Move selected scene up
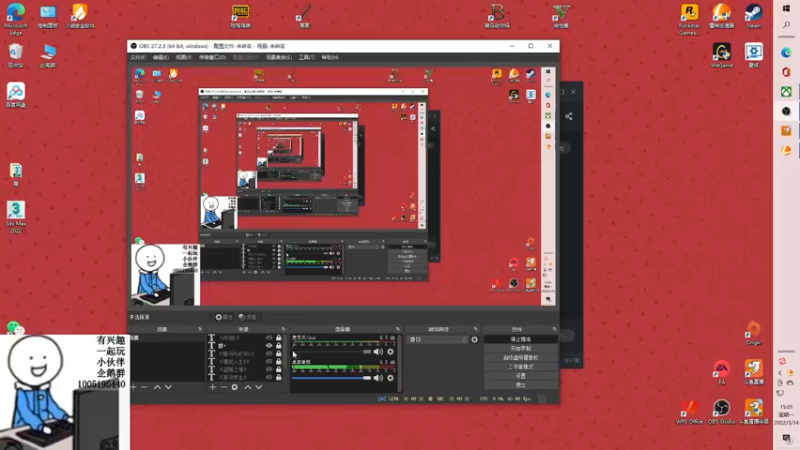This screenshot has width=800, height=450. pos(158,387)
